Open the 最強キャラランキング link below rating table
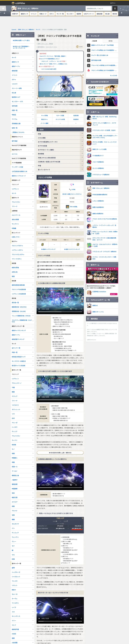 pyautogui.click(x=48, y=249)
